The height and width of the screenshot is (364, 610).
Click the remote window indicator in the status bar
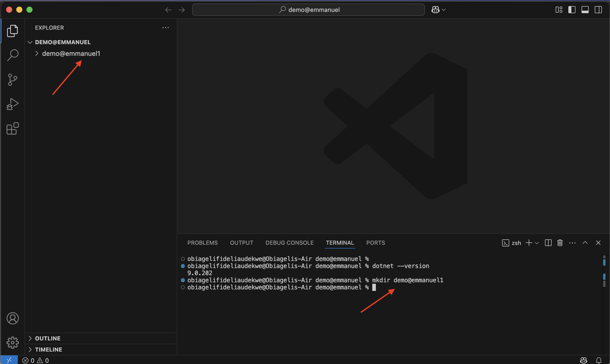[x=9, y=360]
